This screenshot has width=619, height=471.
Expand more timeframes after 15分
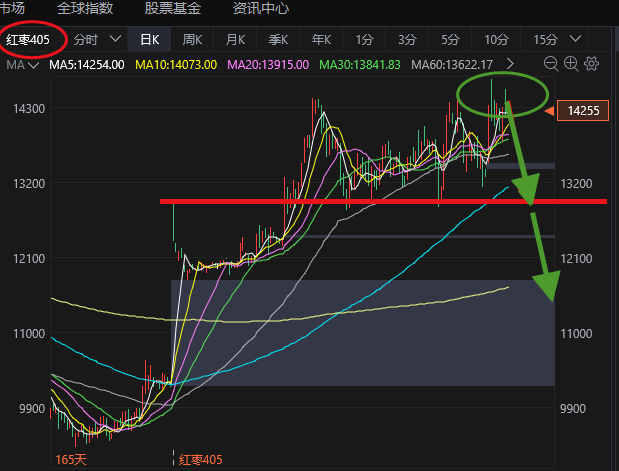click(x=576, y=39)
